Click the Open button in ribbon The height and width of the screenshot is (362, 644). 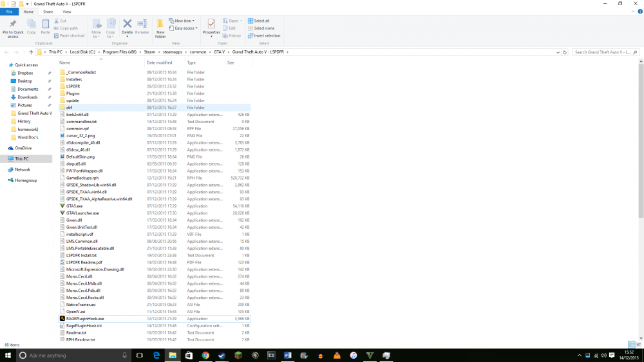232,21
